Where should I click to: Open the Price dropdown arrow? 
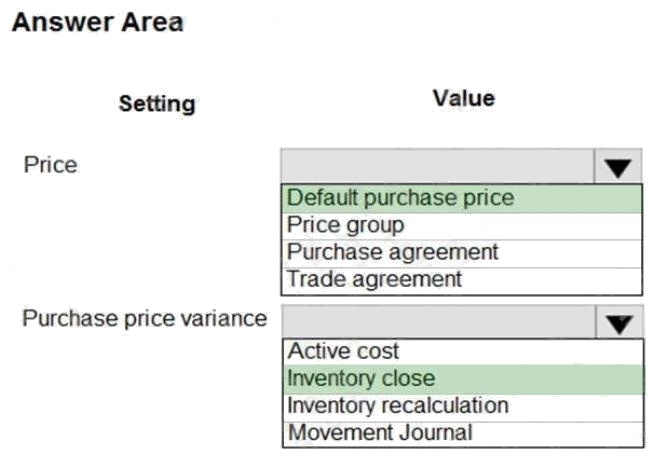click(618, 167)
